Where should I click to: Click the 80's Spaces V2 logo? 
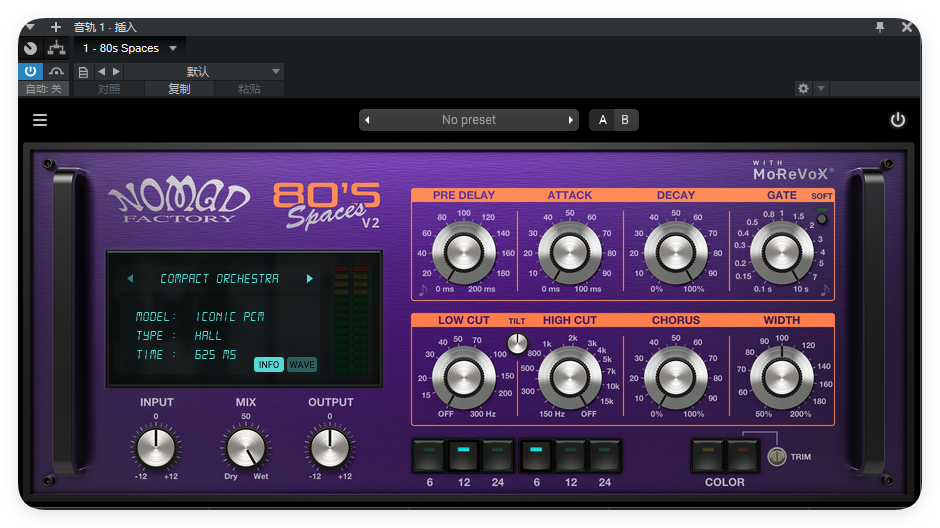click(327, 206)
